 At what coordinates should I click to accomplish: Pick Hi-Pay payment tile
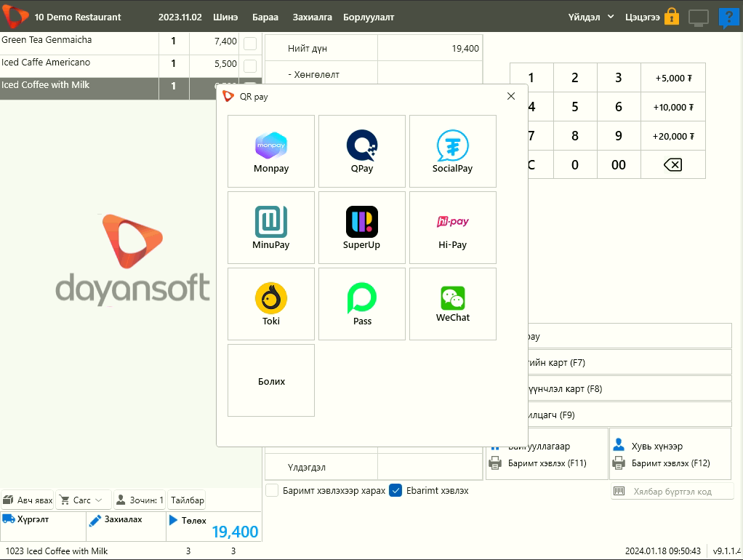coord(452,228)
